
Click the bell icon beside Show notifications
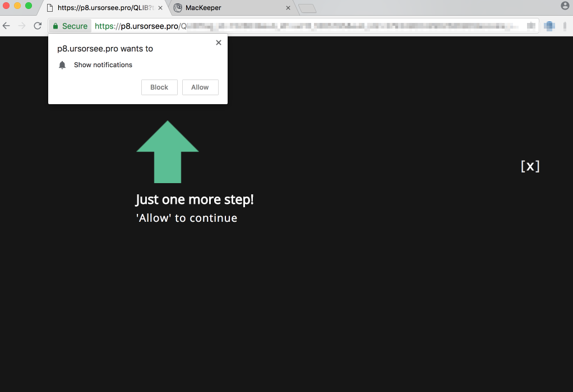coord(62,65)
